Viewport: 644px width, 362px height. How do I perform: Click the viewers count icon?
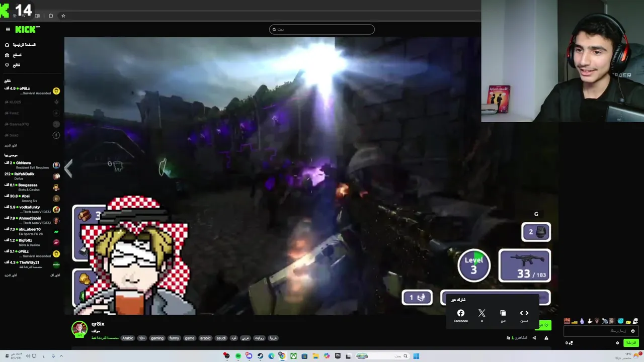click(508, 338)
